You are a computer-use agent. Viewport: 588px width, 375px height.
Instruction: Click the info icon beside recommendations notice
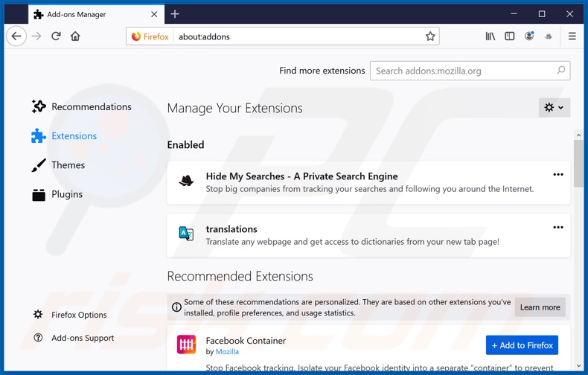[176, 307]
